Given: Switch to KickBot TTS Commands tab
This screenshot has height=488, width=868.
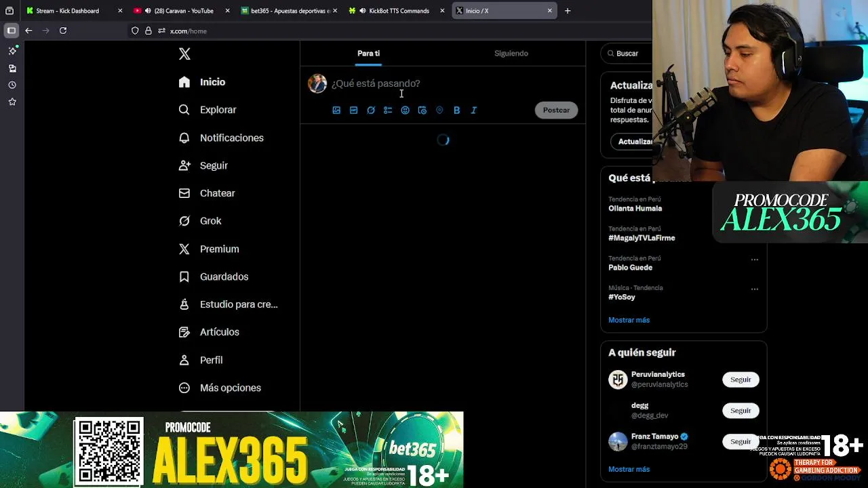Looking at the screenshot, I should tap(396, 11).
